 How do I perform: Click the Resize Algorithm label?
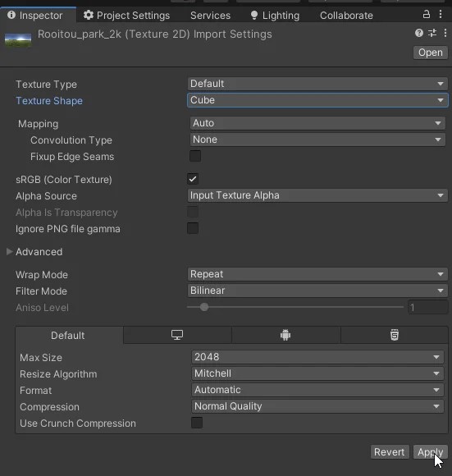click(58, 374)
